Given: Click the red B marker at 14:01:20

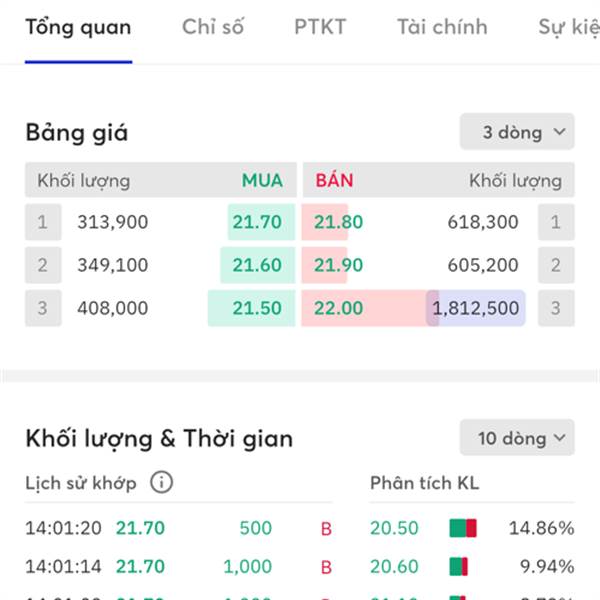Looking at the screenshot, I should pos(326,529).
